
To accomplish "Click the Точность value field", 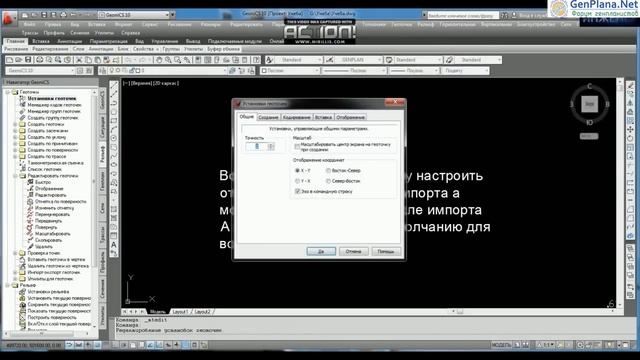I will click(x=257, y=147).
